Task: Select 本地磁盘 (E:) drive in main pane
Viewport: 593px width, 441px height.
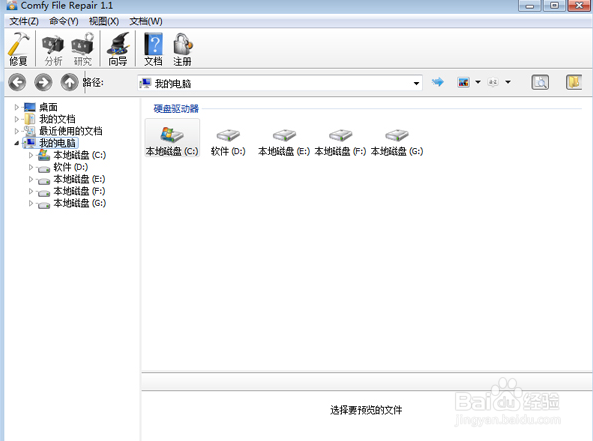Action: point(284,142)
